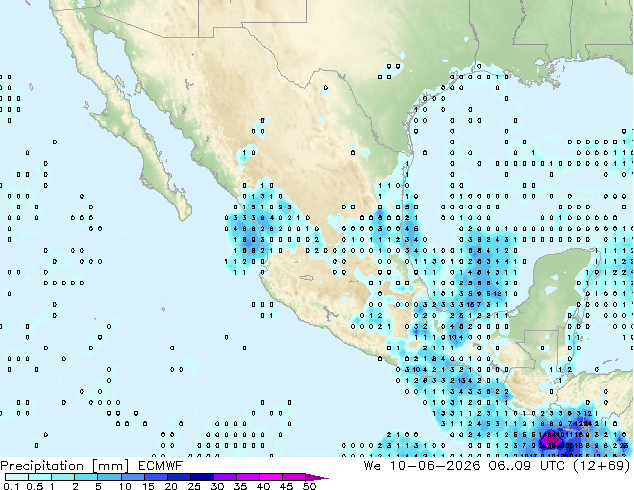Click the "ECMWF" model label

click(x=161, y=466)
